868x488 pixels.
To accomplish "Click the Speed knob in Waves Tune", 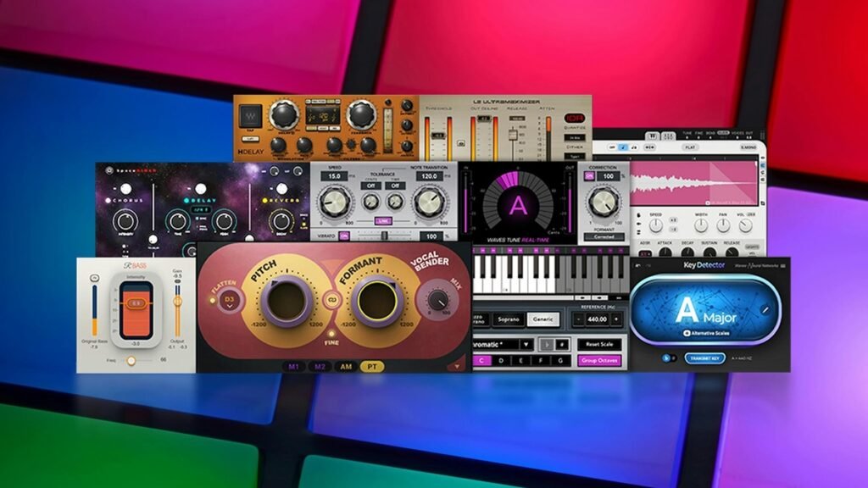I will pyautogui.click(x=335, y=202).
